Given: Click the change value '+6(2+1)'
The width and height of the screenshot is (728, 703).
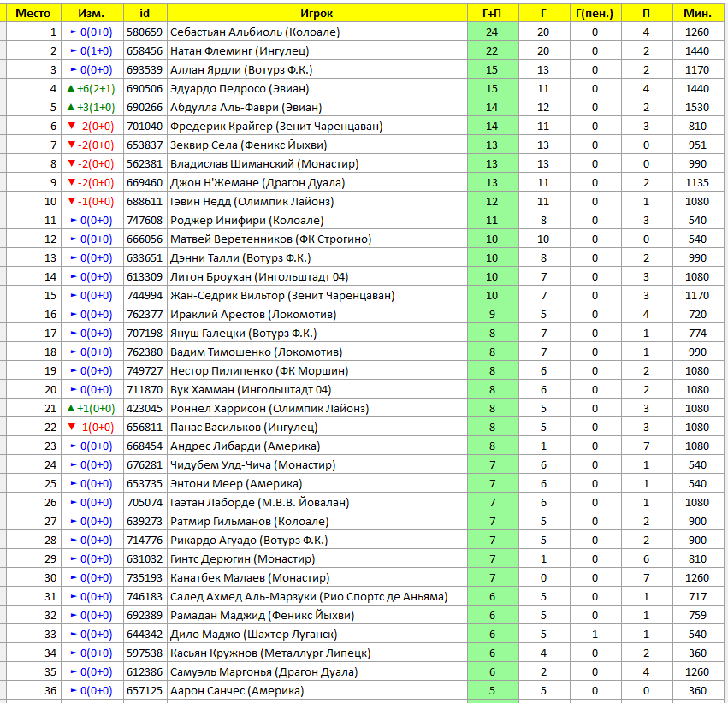Looking at the screenshot, I should pos(96,88).
